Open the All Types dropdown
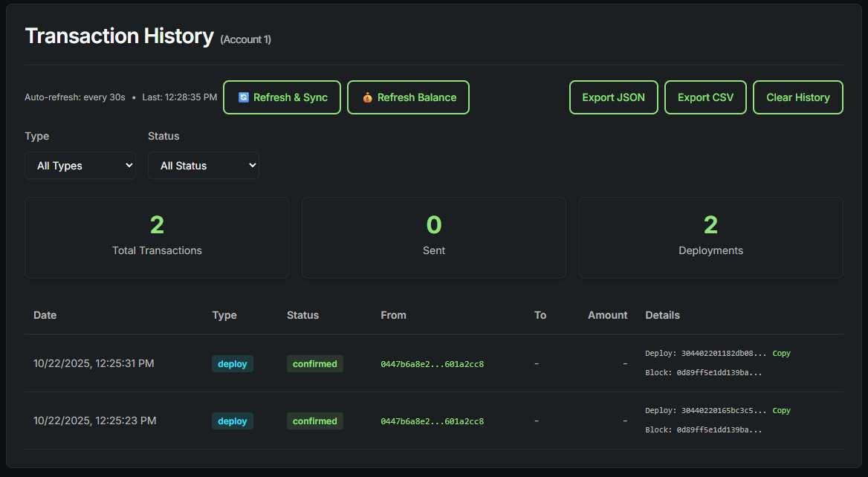 (80, 165)
